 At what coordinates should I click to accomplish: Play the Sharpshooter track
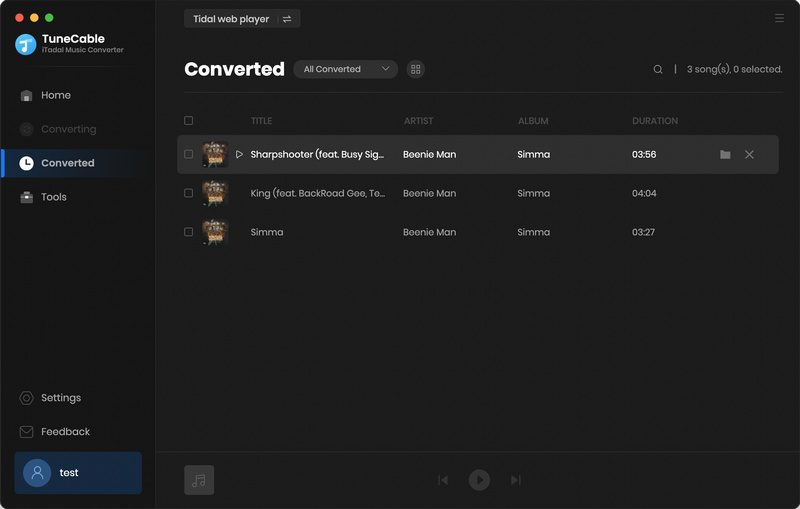(x=239, y=154)
